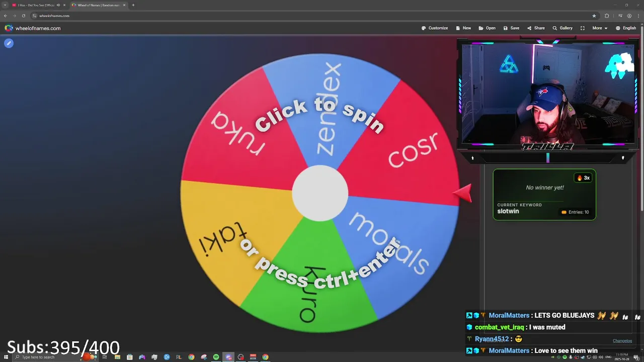The height and width of the screenshot is (362, 644).
Task: Open Microsoft Store from the taskbar
Action: click(x=129, y=357)
